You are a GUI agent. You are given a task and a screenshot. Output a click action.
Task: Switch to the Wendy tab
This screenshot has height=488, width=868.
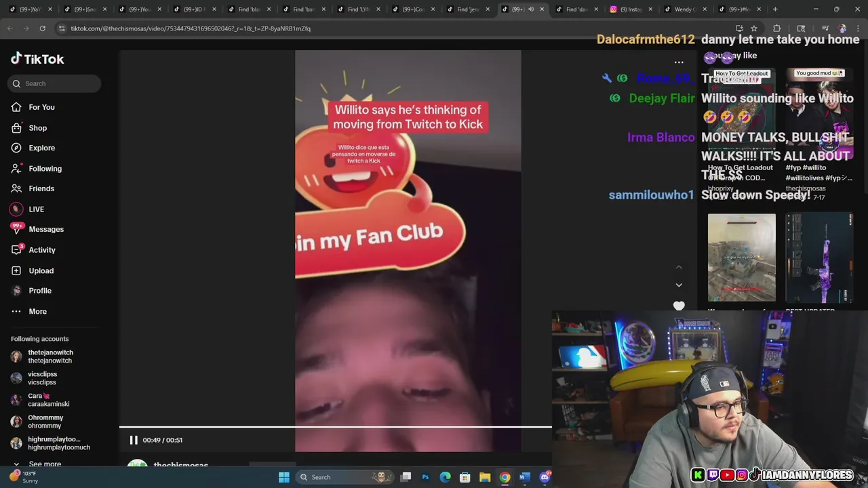(x=686, y=9)
